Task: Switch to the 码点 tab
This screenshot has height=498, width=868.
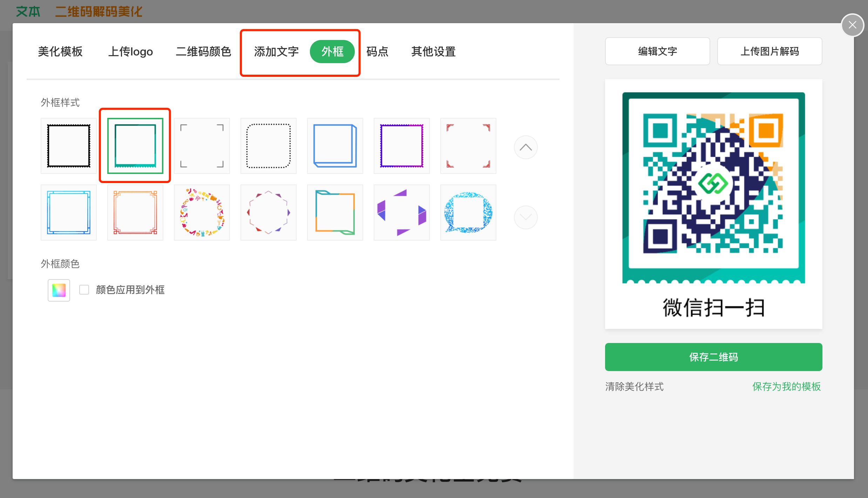Action: pos(377,52)
